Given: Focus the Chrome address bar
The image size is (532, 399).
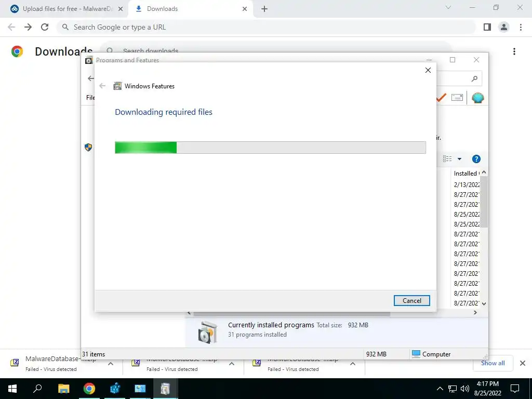Looking at the screenshot, I should coord(266,27).
